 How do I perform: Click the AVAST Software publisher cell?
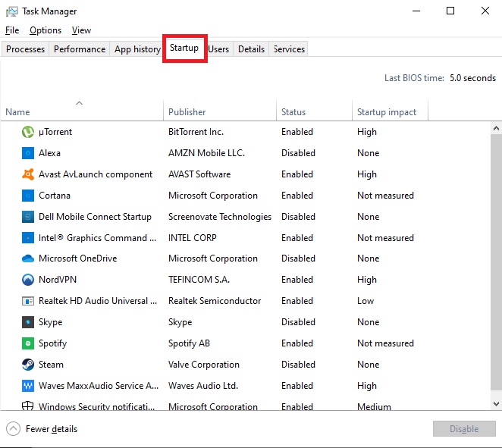[x=199, y=174]
